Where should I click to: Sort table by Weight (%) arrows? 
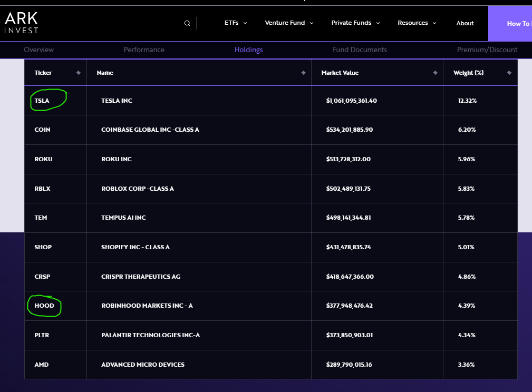click(509, 73)
